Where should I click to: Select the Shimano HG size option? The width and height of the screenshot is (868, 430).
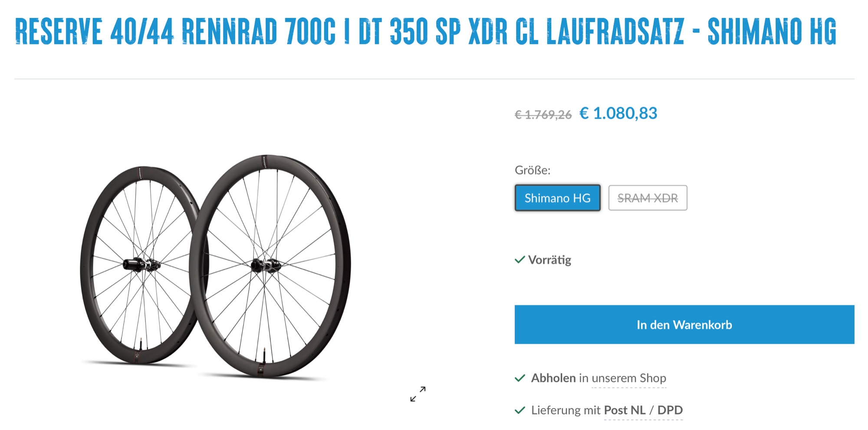[558, 198]
